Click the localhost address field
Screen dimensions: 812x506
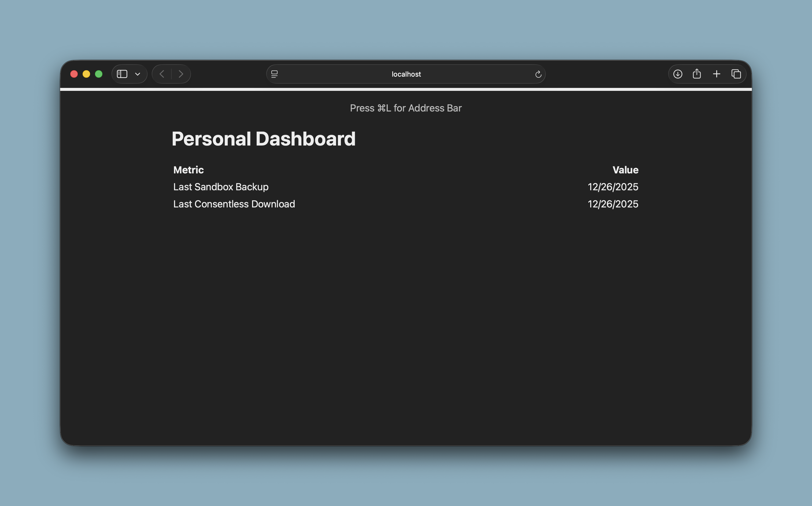(x=406, y=74)
